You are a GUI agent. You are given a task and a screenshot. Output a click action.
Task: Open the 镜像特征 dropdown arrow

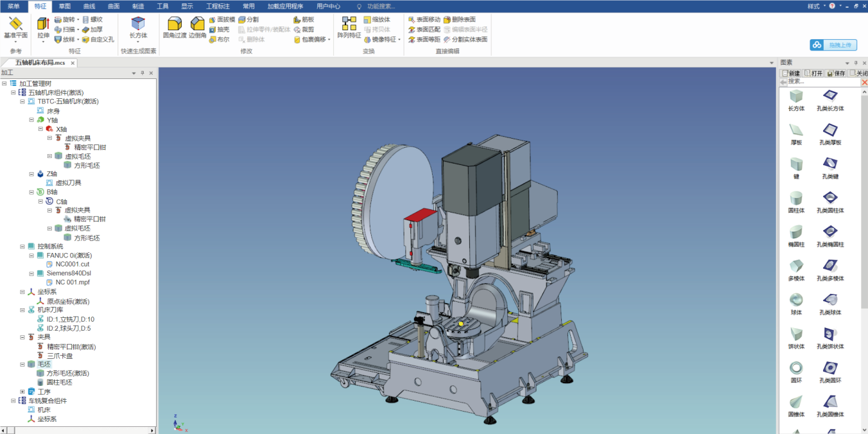pos(399,40)
